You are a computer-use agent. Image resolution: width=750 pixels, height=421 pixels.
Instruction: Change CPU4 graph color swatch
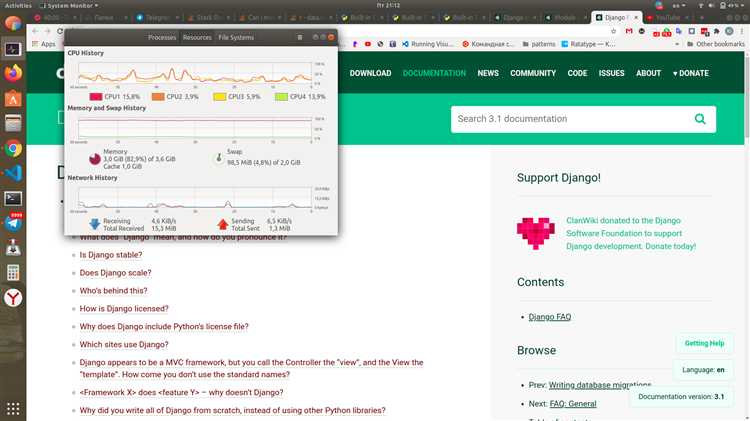281,97
